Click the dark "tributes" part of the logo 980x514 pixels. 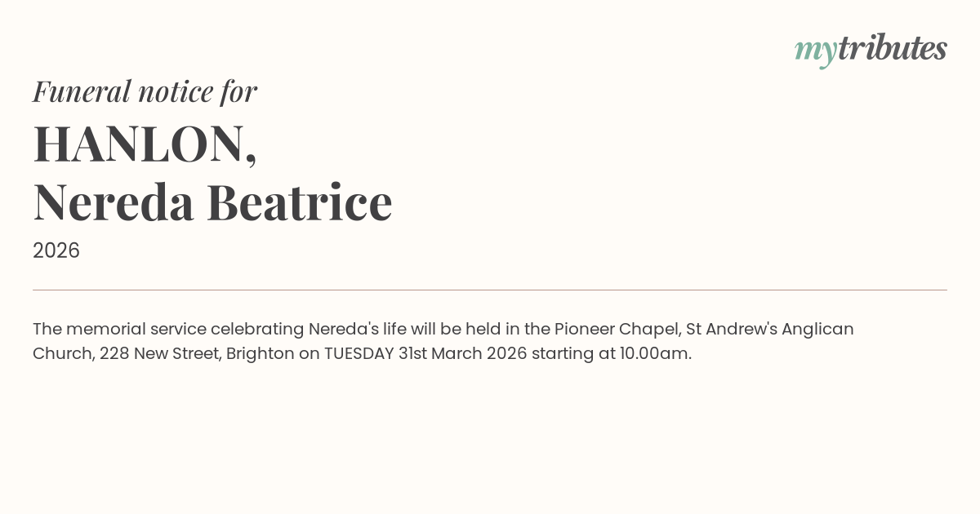click(893, 49)
